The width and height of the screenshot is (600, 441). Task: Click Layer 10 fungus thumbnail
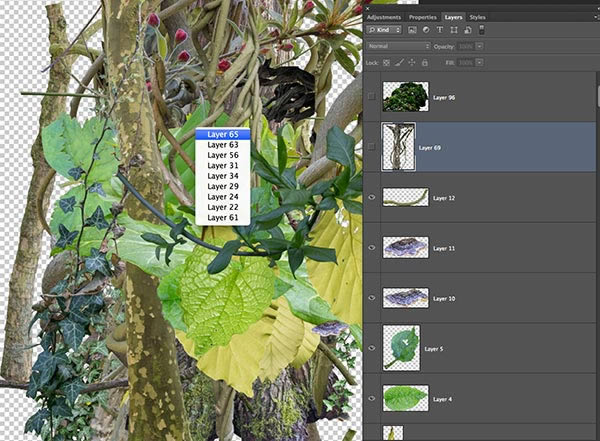coord(406,298)
